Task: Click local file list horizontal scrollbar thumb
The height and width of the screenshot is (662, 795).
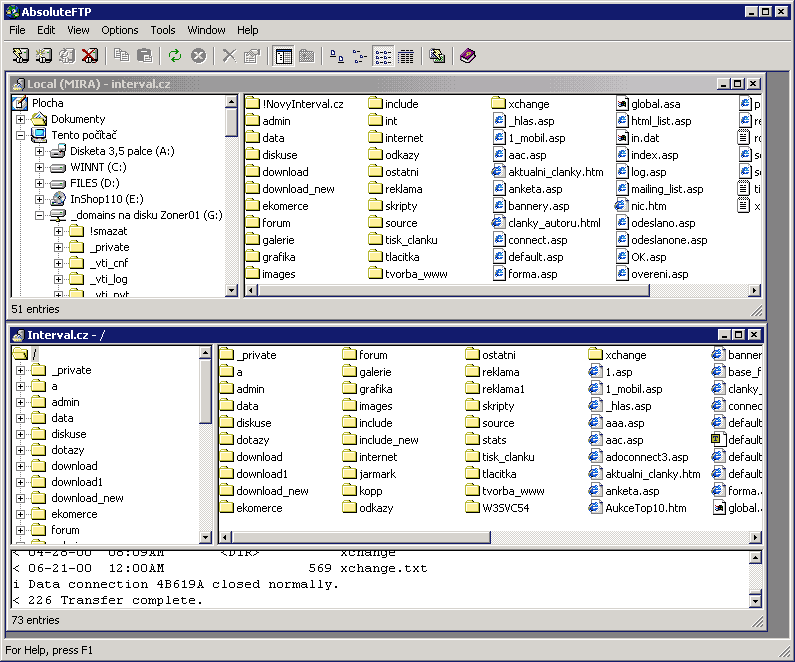Action: tap(454, 290)
